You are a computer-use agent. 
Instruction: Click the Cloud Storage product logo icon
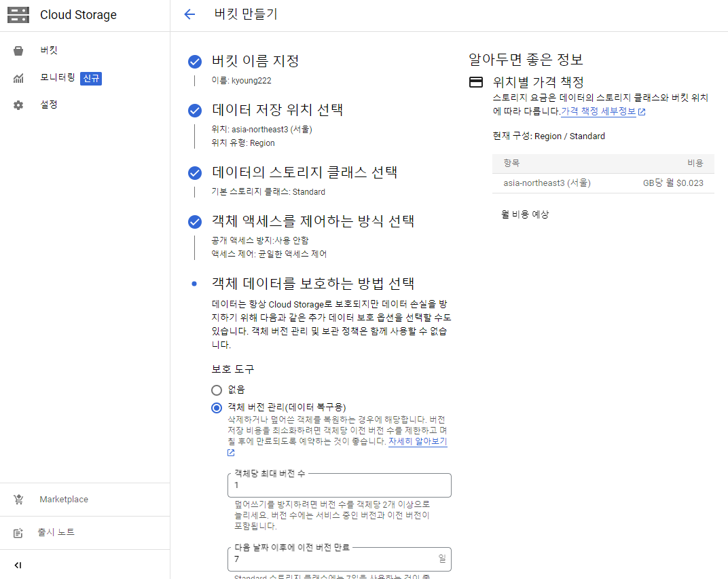18,15
